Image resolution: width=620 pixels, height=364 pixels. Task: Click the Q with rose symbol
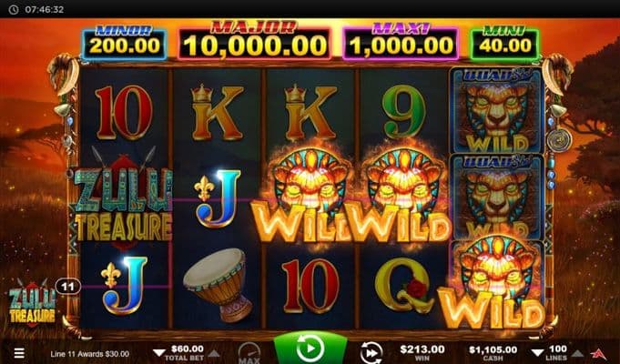click(x=403, y=286)
